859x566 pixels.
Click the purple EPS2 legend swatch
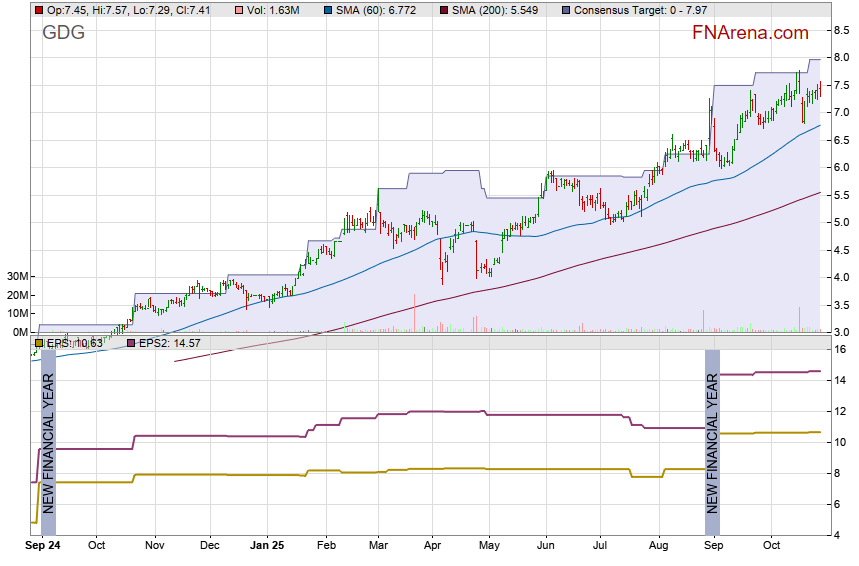130,343
